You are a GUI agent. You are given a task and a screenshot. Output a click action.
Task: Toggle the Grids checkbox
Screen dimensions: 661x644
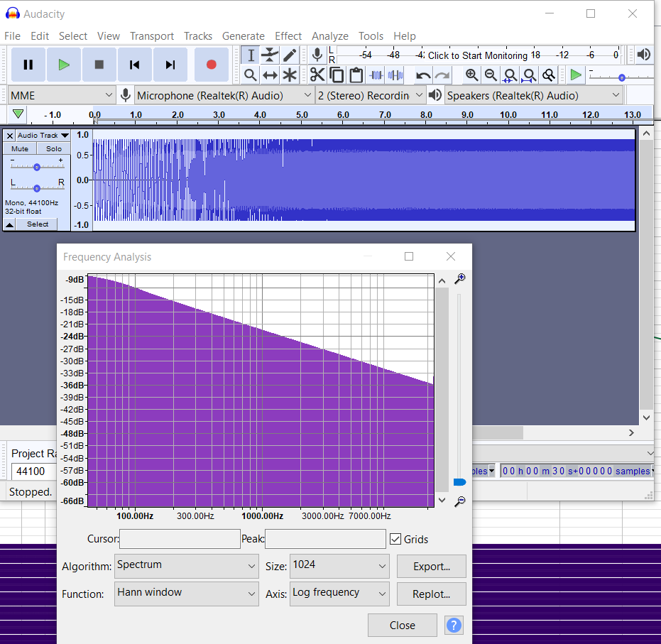(395, 539)
